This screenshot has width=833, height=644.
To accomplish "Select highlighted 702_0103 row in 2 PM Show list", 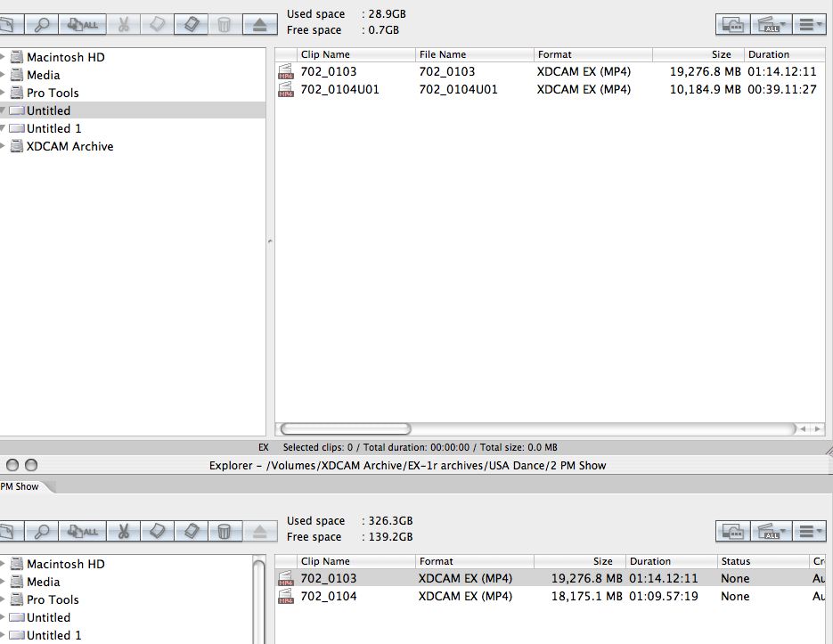I will click(550, 578).
